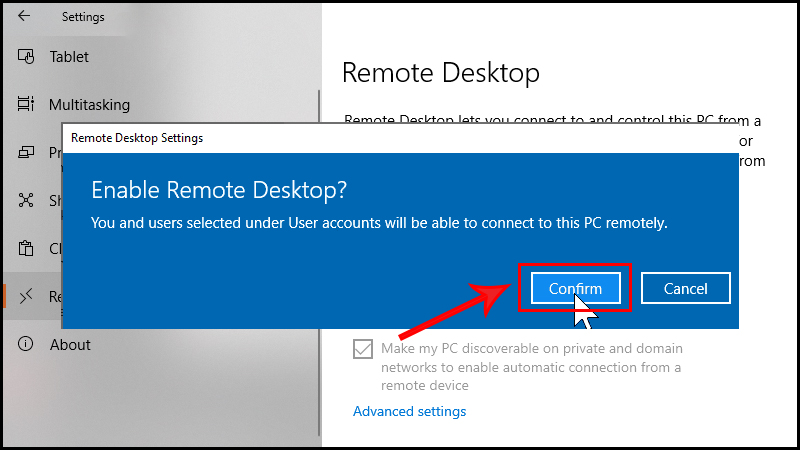Screen dimensions: 800x450
Task: Click the Enable Remote Desktop question text
Action: pyautogui.click(x=225, y=190)
